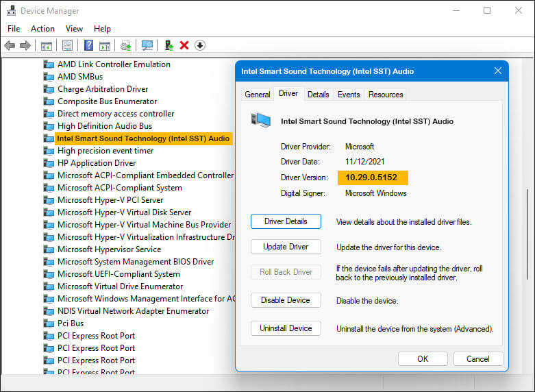535x392 pixels.
Task: Click the Digital Signer value Microsoft Windows
Action: pyautogui.click(x=375, y=193)
